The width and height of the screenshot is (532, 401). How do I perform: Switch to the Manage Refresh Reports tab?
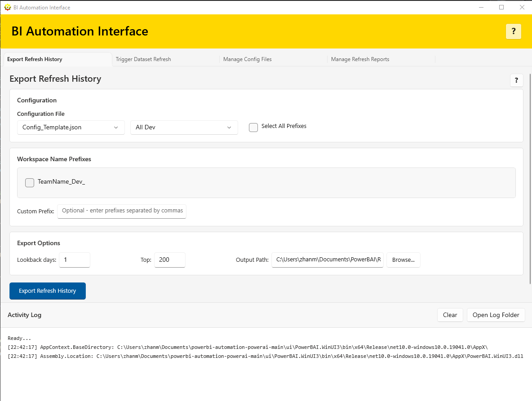pyautogui.click(x=360, y=59)
